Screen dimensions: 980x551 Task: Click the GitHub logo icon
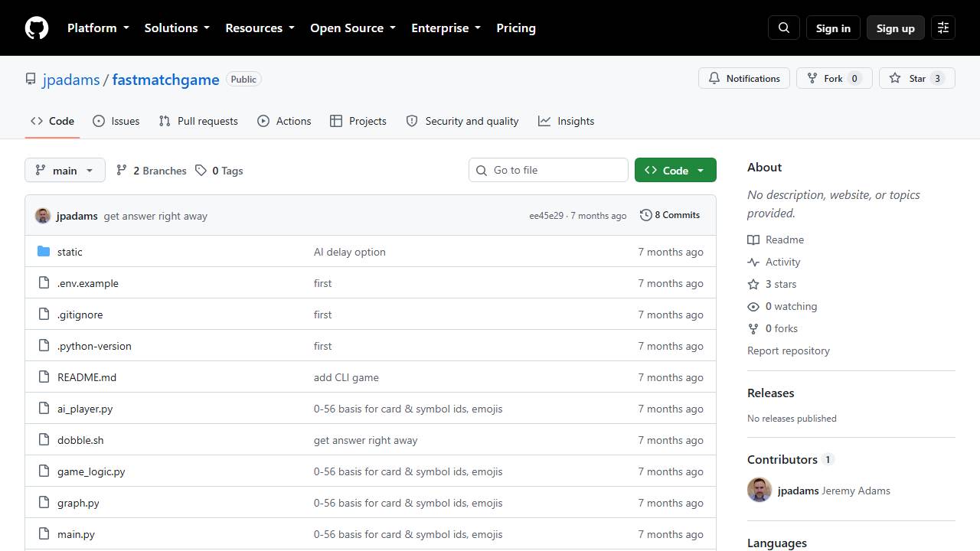point(37,28)
